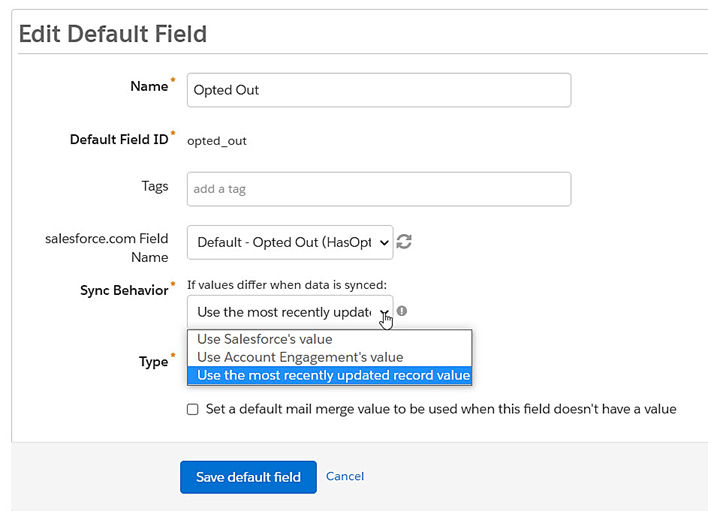
Task: Open the salesforce.com Field Name dropdown
Action: [290, 242]
